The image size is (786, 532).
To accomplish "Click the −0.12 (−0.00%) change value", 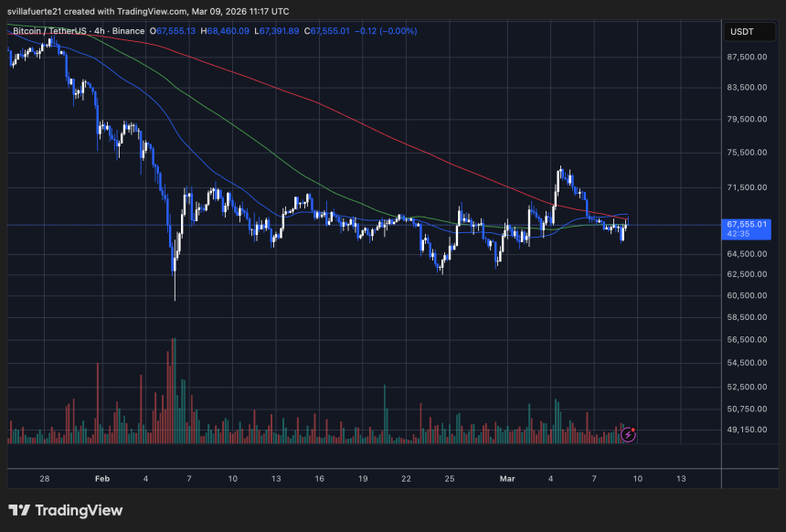I will point(388,31).
